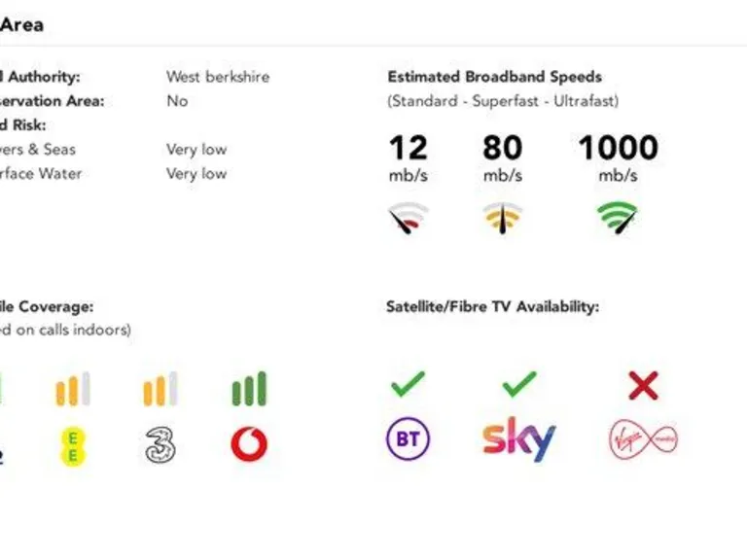Click the West berkshire authority text
Screen dimensions: 747x560
[218, 77]
